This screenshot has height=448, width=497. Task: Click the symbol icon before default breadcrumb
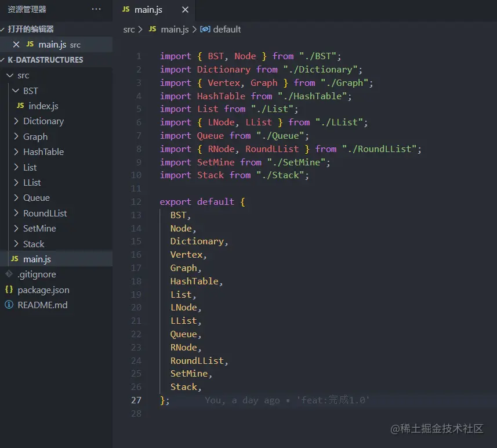click(x=205, y=29)
